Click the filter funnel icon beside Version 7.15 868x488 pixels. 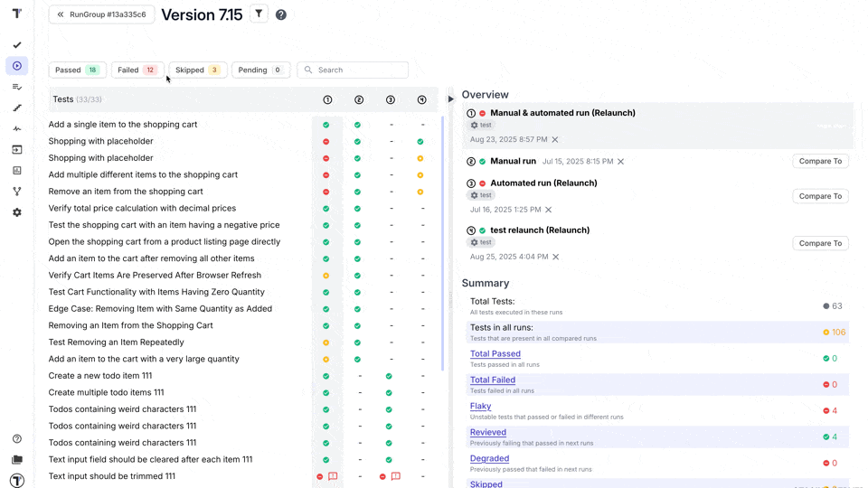pyautogui.click(x=259, y=14)
